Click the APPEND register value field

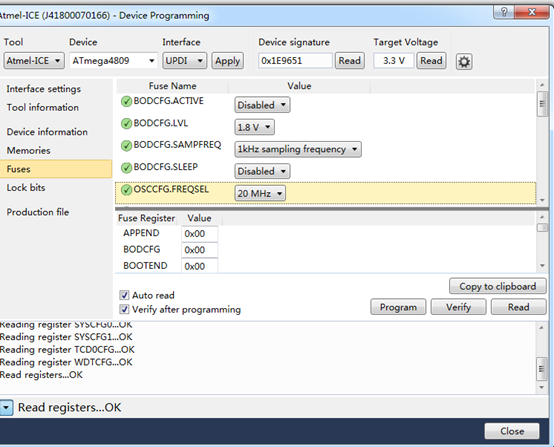tap(200, 234)
